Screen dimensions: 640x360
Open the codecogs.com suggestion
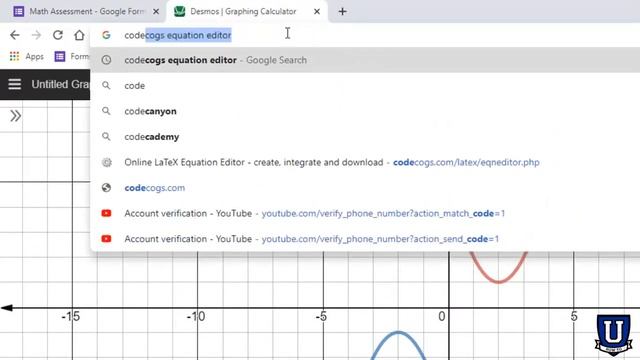365,188
